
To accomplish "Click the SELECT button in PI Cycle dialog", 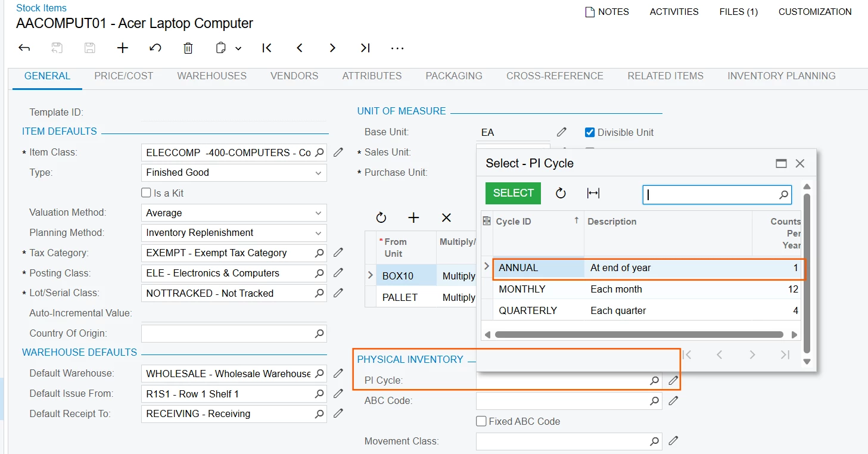I will point(513,193).
